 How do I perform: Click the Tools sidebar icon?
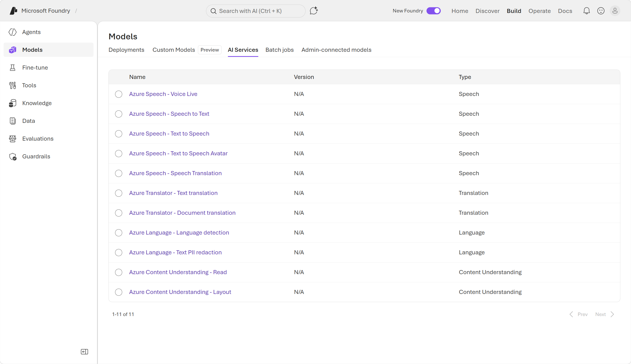[x=13, y=85]
